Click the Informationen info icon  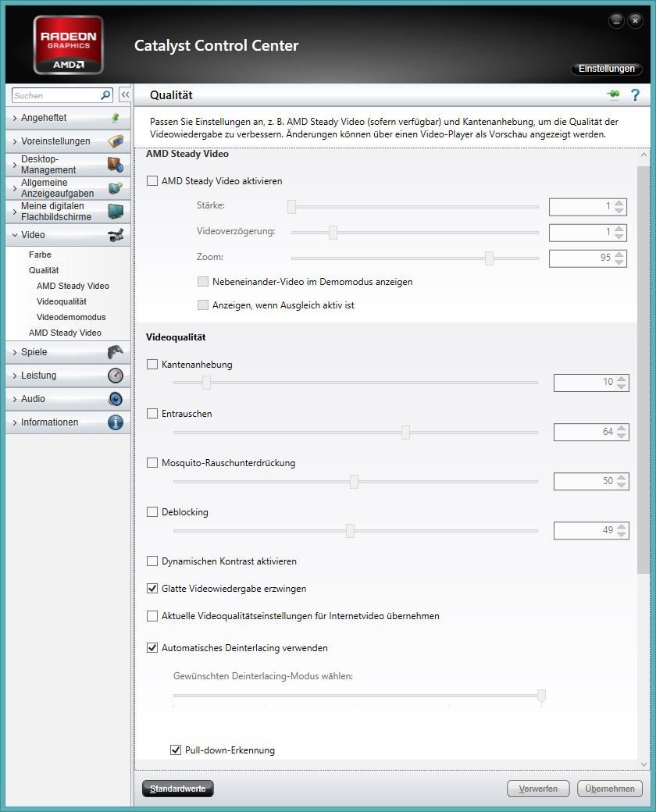coord(116,422)
